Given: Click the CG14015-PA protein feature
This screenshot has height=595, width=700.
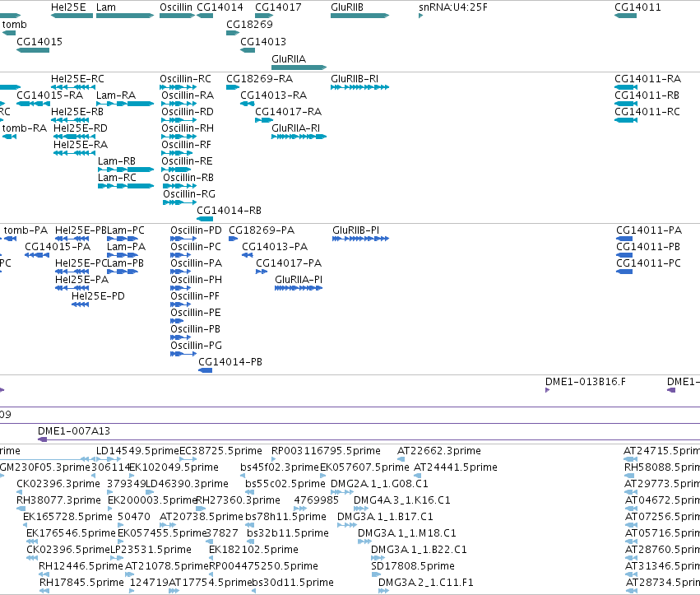Looking at the screenshot, I should coord(58,247).
